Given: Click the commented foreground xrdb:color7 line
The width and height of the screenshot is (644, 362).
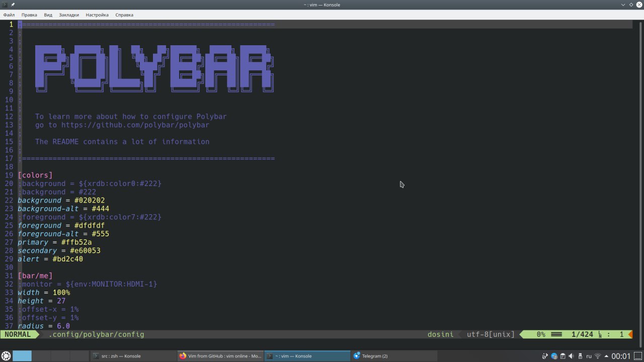Looking at the screenshot, I should [90, 217].
